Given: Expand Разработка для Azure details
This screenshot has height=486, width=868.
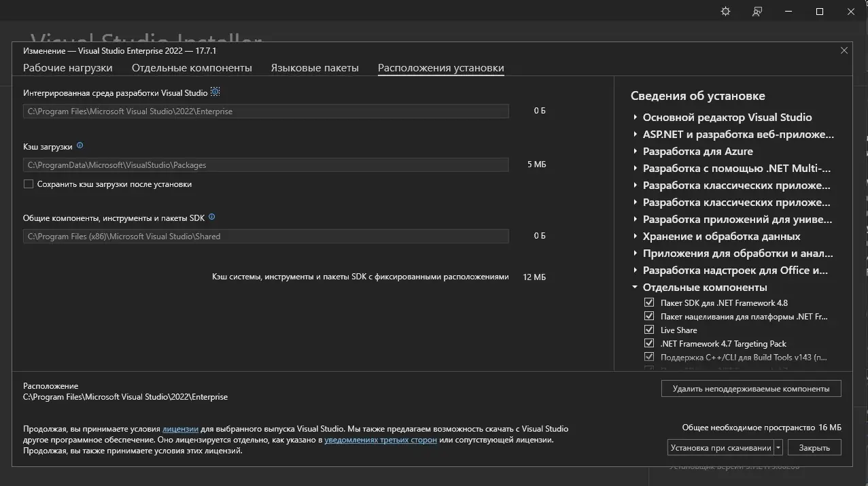Looking at the screenshot, I should [x=635, y=151].
